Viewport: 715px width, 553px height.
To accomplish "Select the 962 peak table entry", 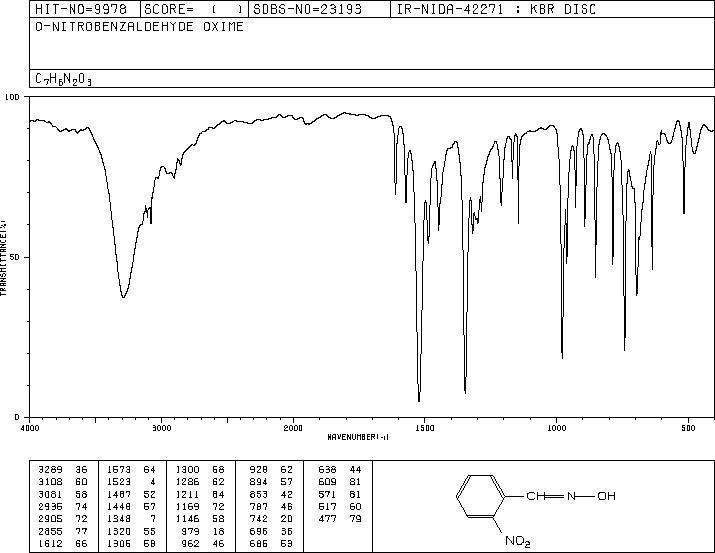I will [x=203, y=544].
